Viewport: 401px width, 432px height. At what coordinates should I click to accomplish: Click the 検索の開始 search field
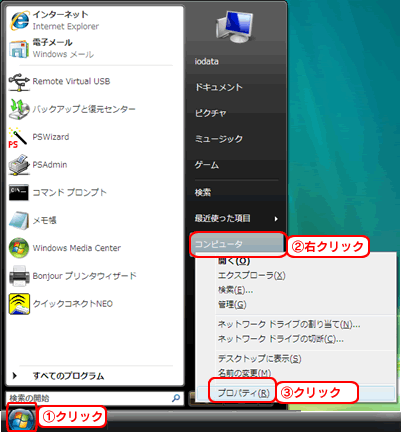(x=95, y=398)
